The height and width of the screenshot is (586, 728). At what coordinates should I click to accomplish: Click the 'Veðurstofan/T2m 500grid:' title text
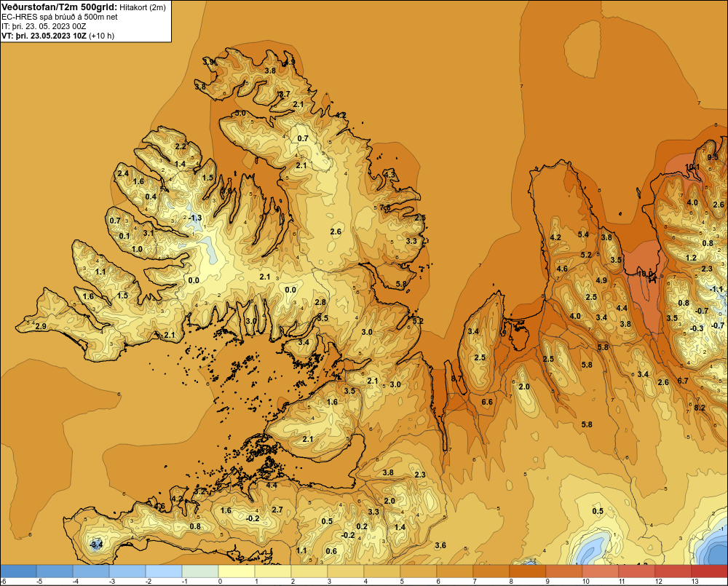pos(59,7)
